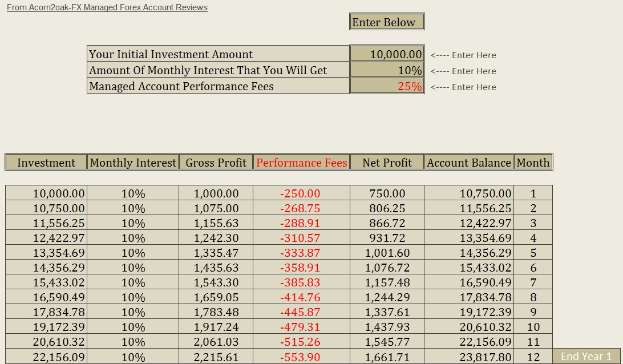Click gross profit cell 1,435.63
Viewport: 623px width, 364px height.
216,267
